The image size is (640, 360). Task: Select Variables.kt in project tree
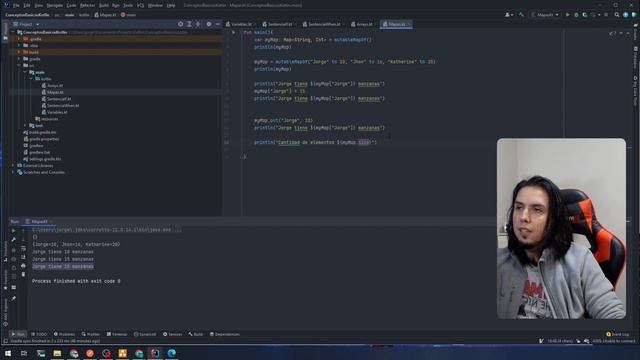click(x=55, y=112)
